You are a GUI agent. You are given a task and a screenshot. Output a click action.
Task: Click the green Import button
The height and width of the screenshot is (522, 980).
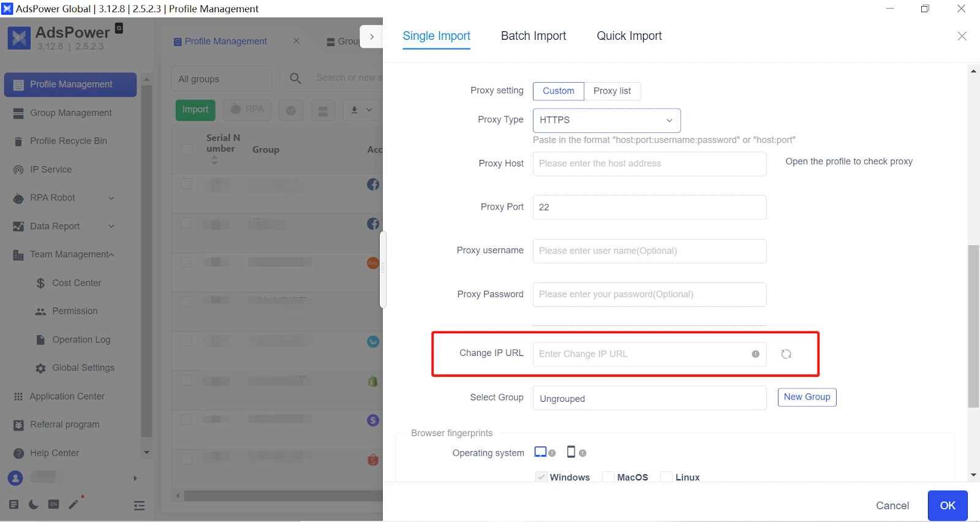[x=195, y=110]
